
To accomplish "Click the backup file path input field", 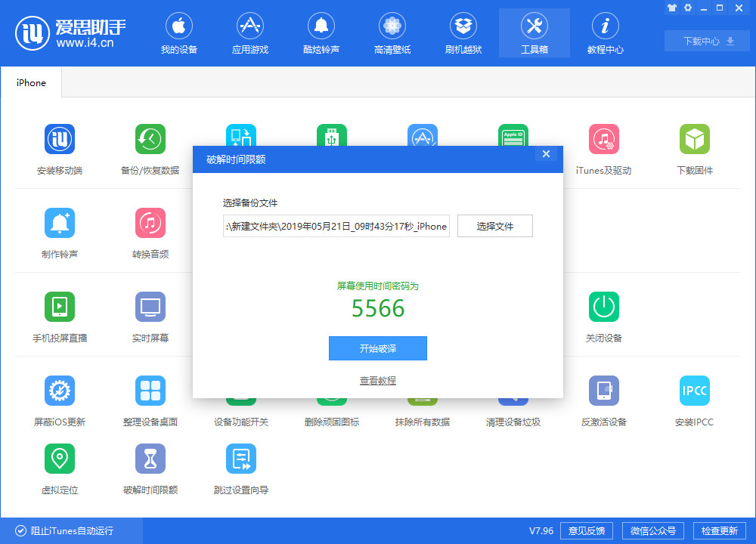I will (336, 225).
